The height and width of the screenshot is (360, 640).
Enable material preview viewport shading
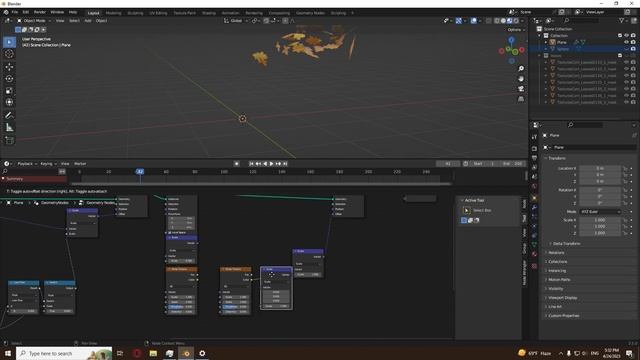[x=510, y=20]
